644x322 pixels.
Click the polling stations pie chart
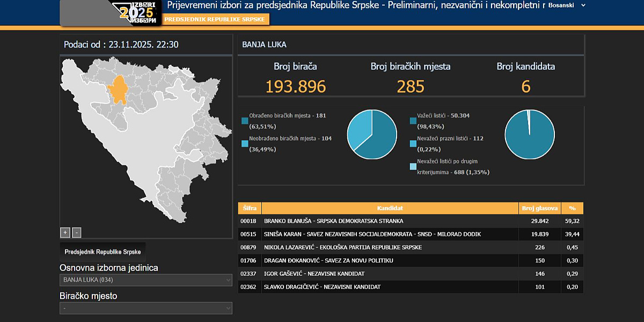click(372, 134)
